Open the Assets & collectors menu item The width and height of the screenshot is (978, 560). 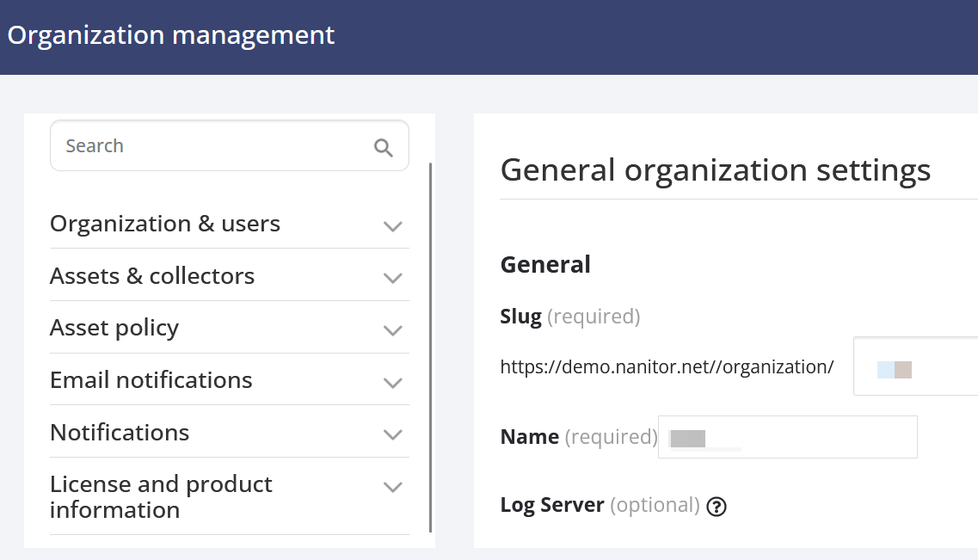pos(152,276)
